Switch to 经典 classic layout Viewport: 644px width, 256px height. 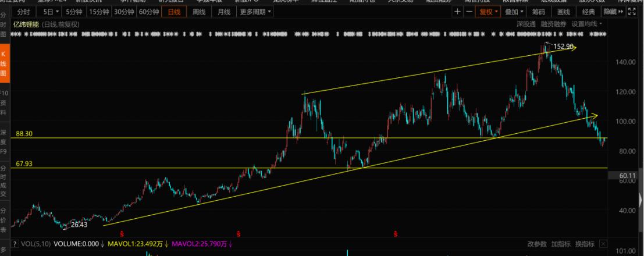pos(589,12)
